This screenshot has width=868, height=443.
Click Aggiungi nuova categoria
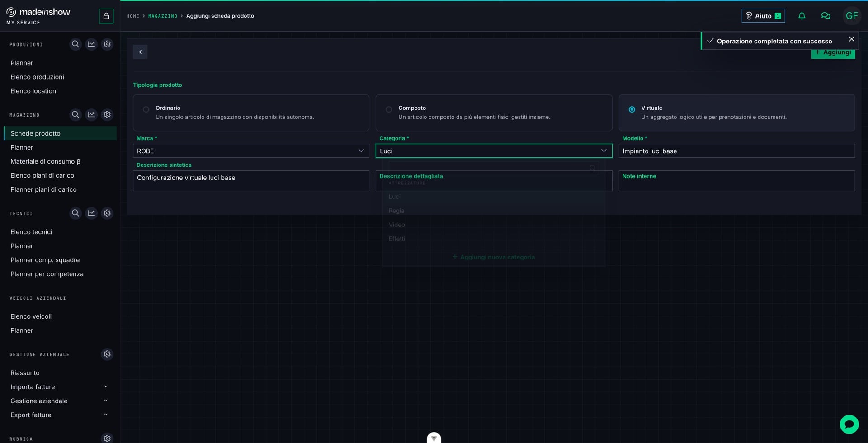(x=494, y=257)
